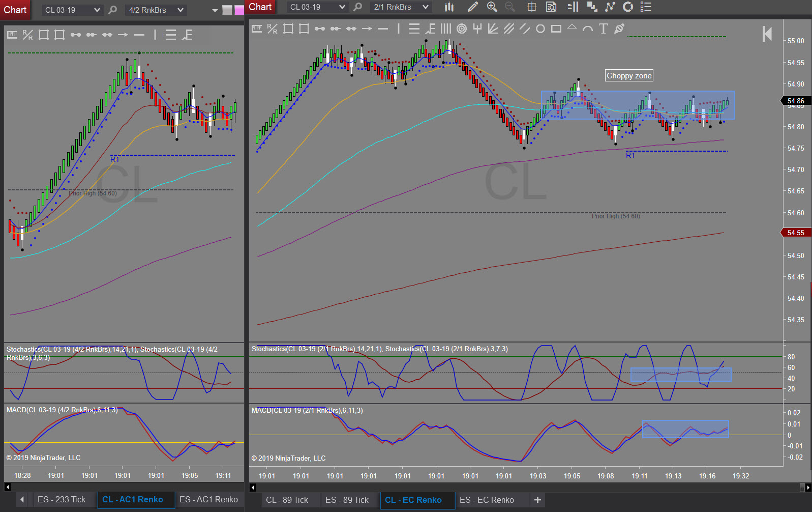Select Fibonacci Retracements in the right chart
The image size is (812, 512).
point(414,29)
